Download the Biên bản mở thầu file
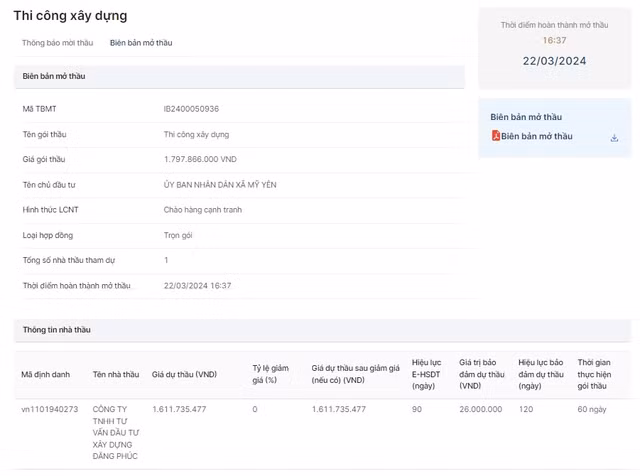The width and height of the screenshot is (640, 476). [x=614, y=137]
